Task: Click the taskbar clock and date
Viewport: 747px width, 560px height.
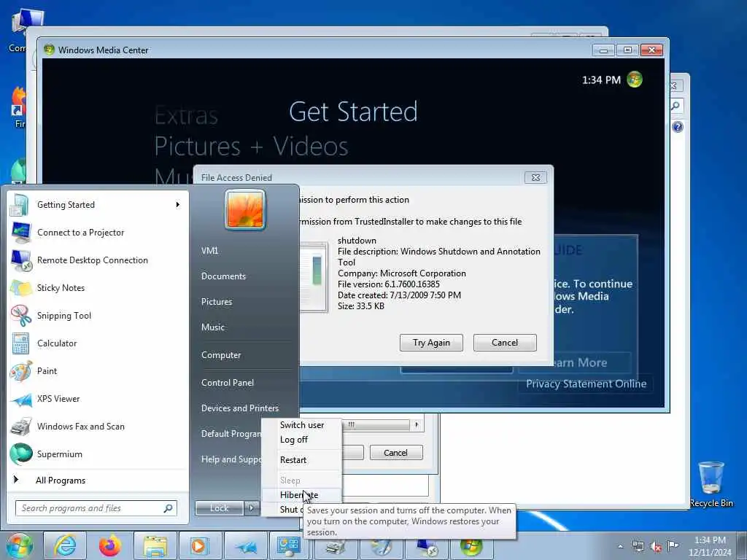Action: click(710, 546)
